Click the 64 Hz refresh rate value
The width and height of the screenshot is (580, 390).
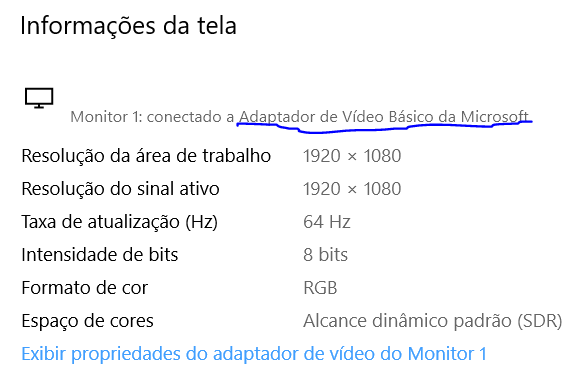point(327,222)
